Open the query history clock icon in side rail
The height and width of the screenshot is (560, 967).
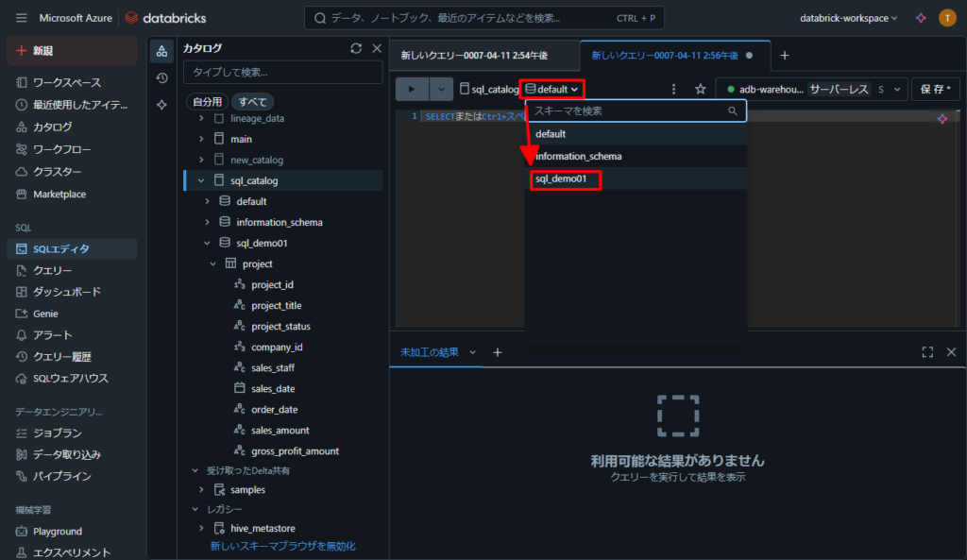[161, 77]
